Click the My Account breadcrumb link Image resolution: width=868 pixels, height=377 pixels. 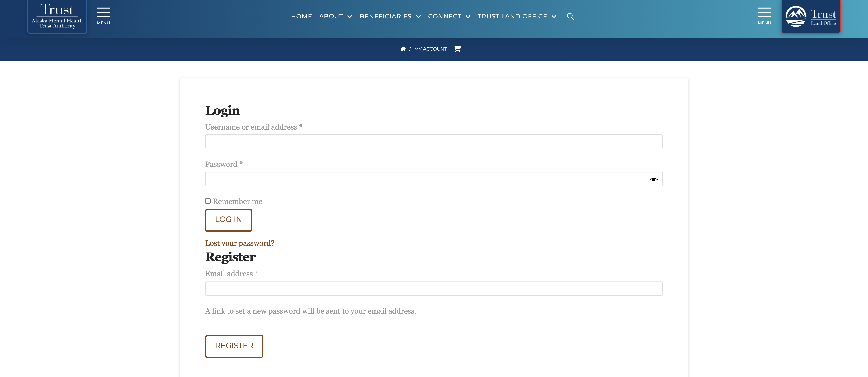click(430, 49)
